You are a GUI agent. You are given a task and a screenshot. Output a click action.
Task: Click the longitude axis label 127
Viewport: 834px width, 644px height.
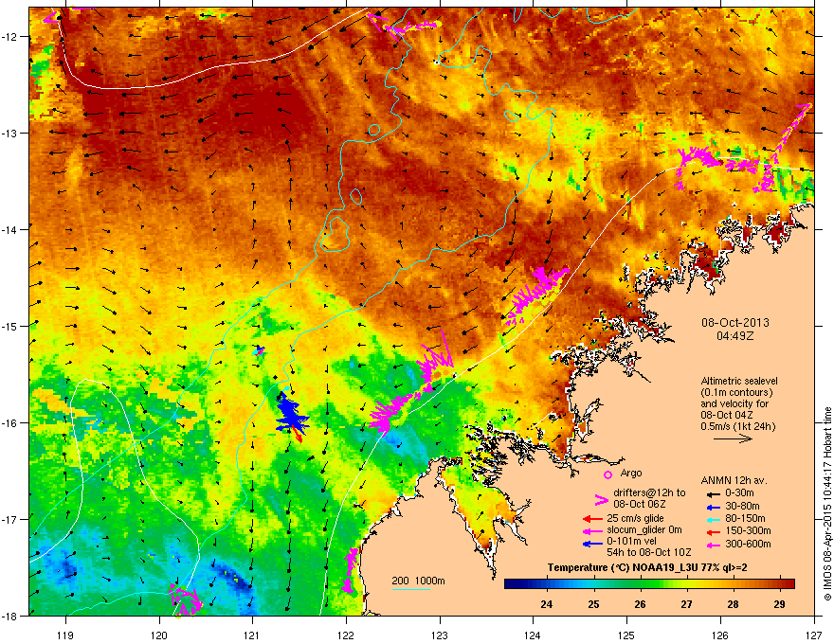[x=814, y=635]
